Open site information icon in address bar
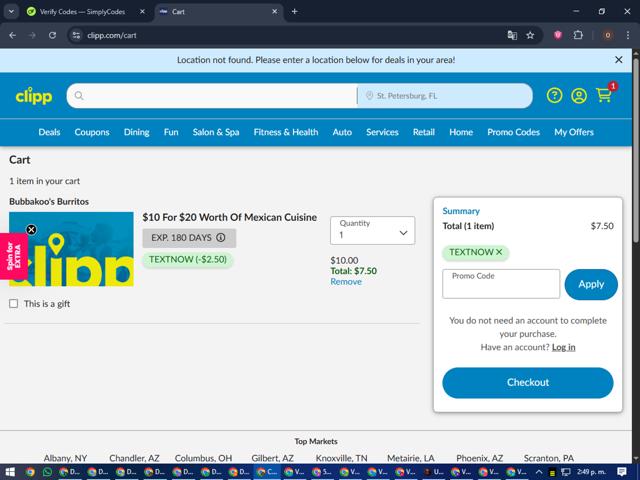The width and height of the screenshot is (640, 480). [x=76, y=36]
